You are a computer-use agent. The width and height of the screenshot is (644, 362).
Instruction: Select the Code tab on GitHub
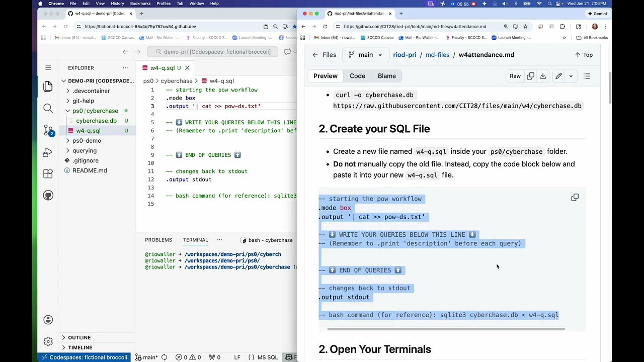(x=357, y=76)
